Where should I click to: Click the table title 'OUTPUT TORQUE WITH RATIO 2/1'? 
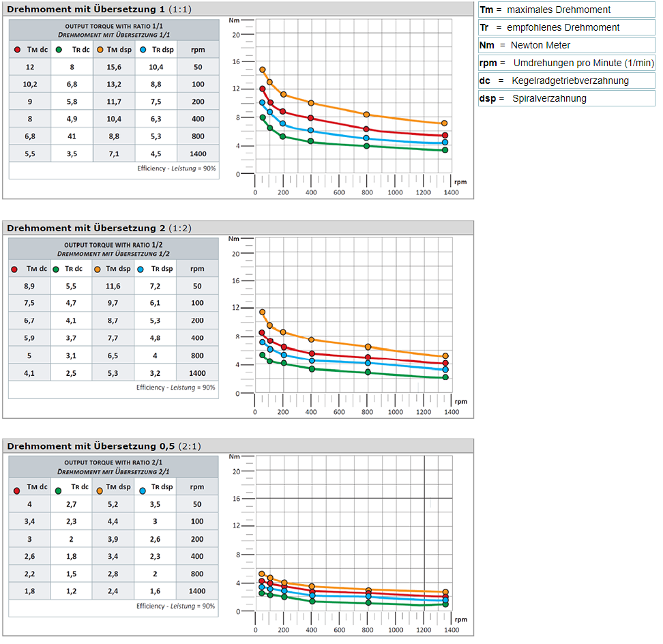point(113,463)
